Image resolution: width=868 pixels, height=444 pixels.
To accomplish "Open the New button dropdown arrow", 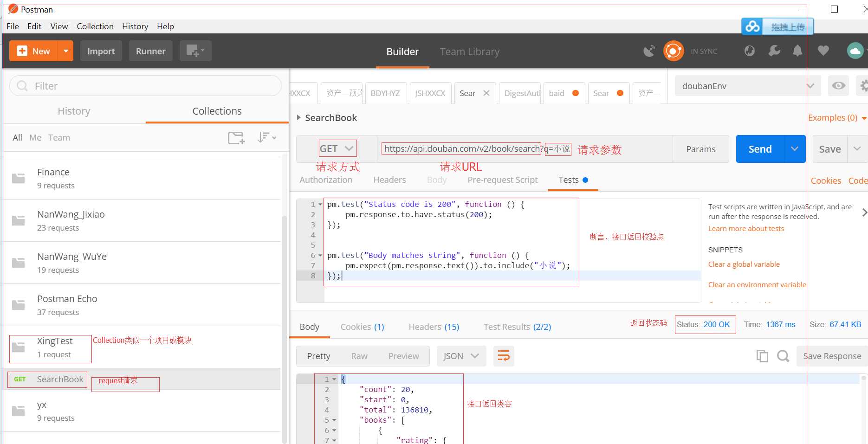I will [x=66, y=51].
